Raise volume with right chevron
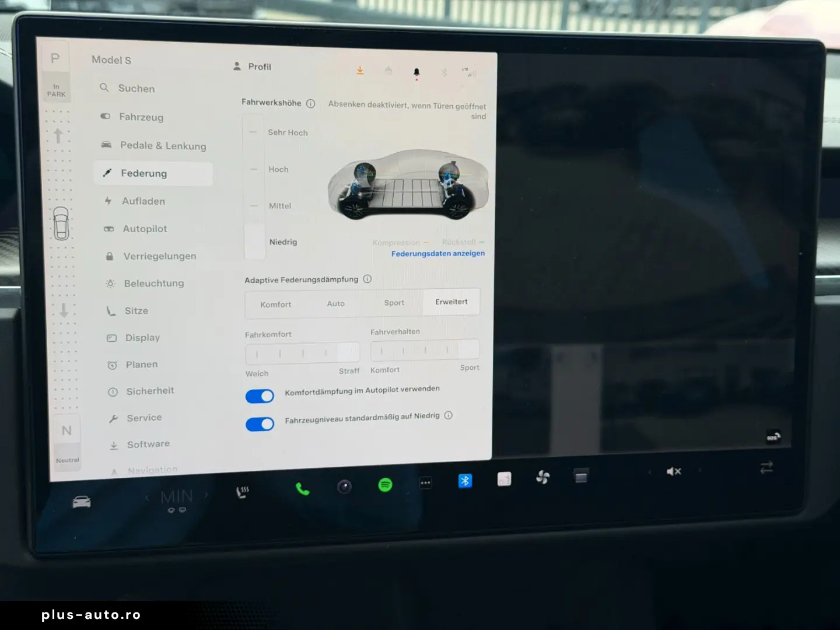 [700, 470]
